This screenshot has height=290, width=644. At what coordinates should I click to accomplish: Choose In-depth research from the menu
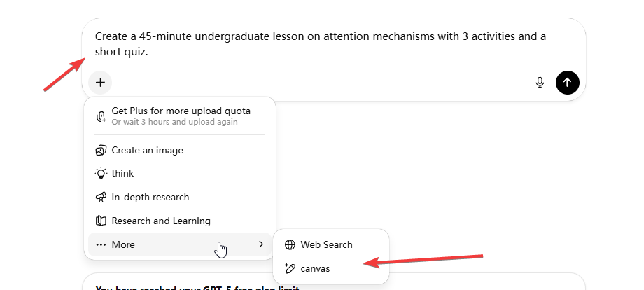point(150,197)
